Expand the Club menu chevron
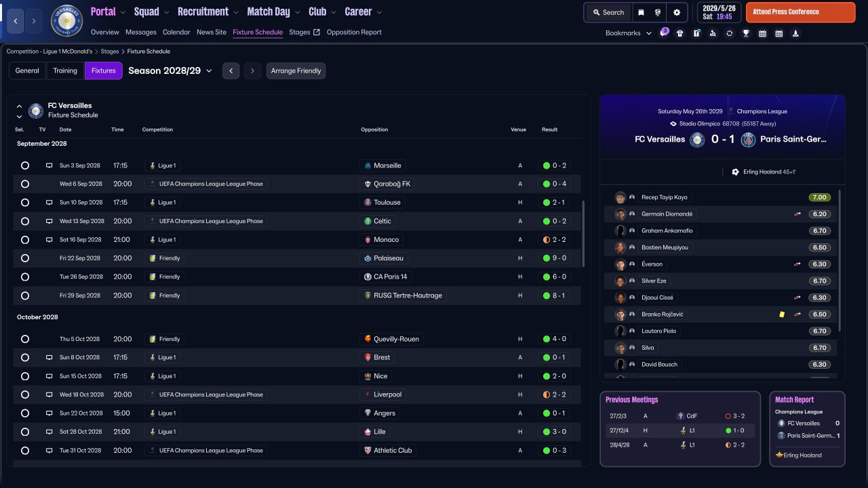The height and width of the screenshot is (488, 868). [x=333, y=12]
